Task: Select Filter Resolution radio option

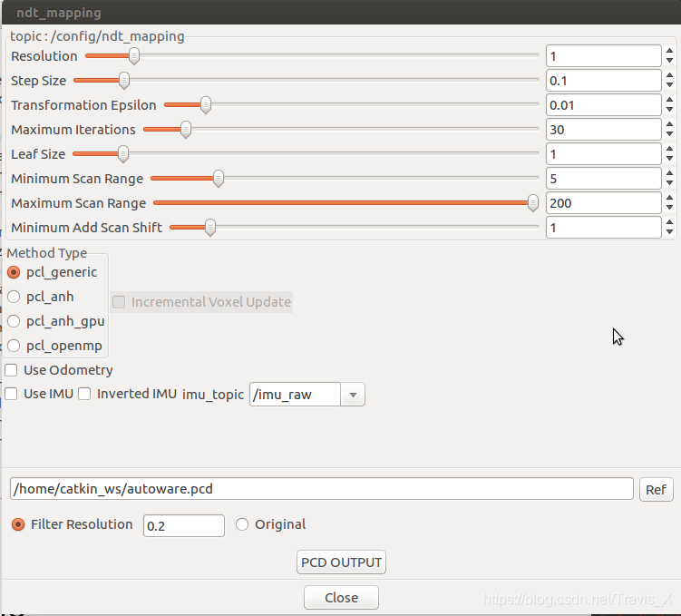Action: coord(18,524)
